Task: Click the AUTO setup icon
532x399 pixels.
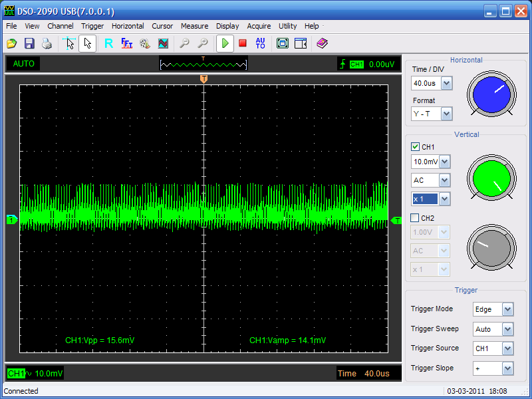Action: coord(260,44)
